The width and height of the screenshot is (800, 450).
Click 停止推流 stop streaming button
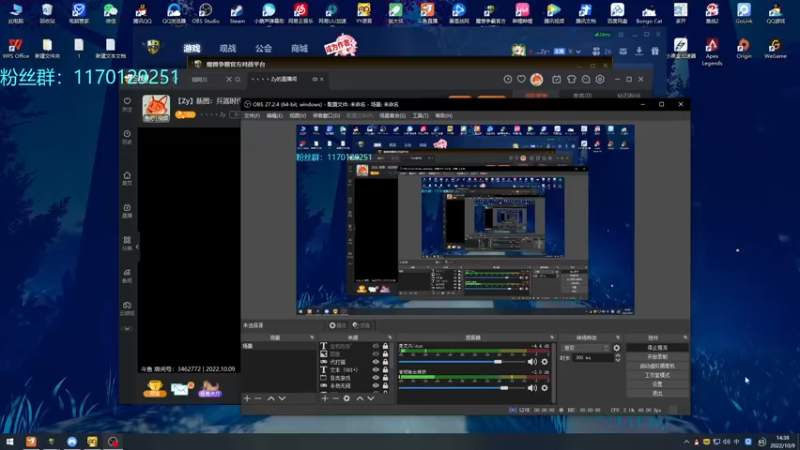657,347
